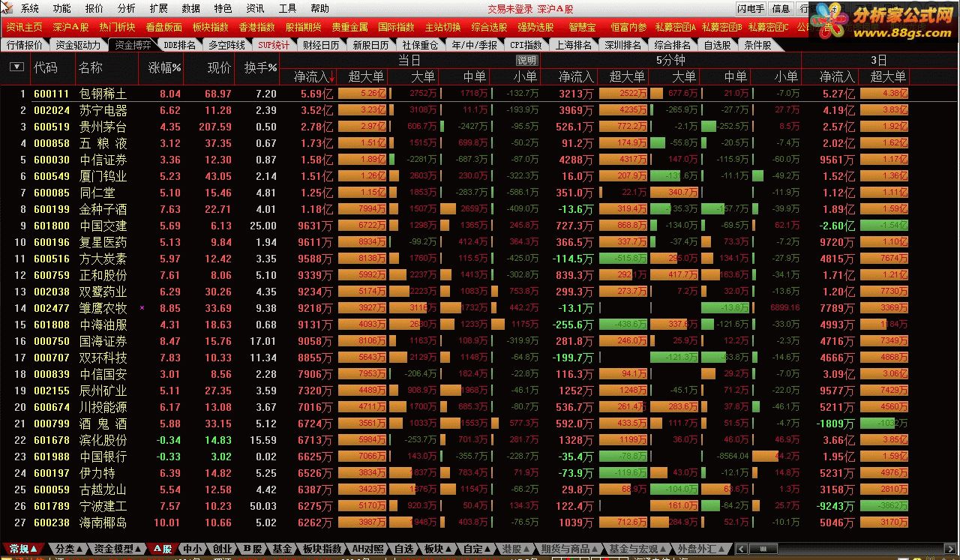Viewport: 960px width, 560px height.
Task: Open the 报价 menu
Action: [x=94, y=8]
